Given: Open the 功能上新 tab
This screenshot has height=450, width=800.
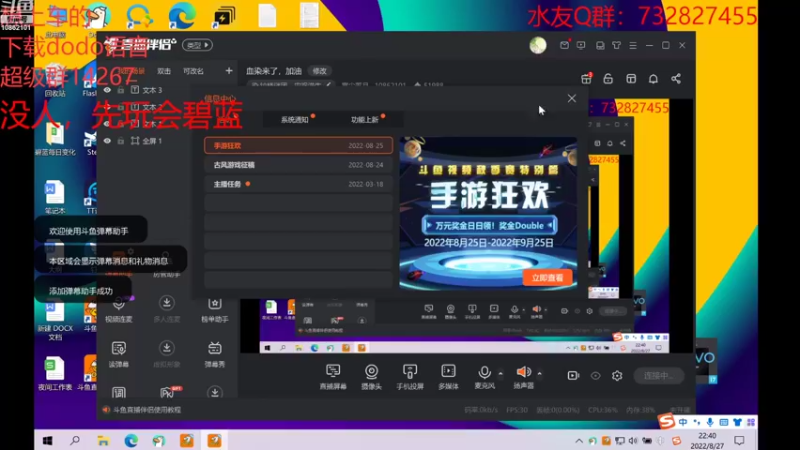Looking at the screenshot, I should 365,119.
